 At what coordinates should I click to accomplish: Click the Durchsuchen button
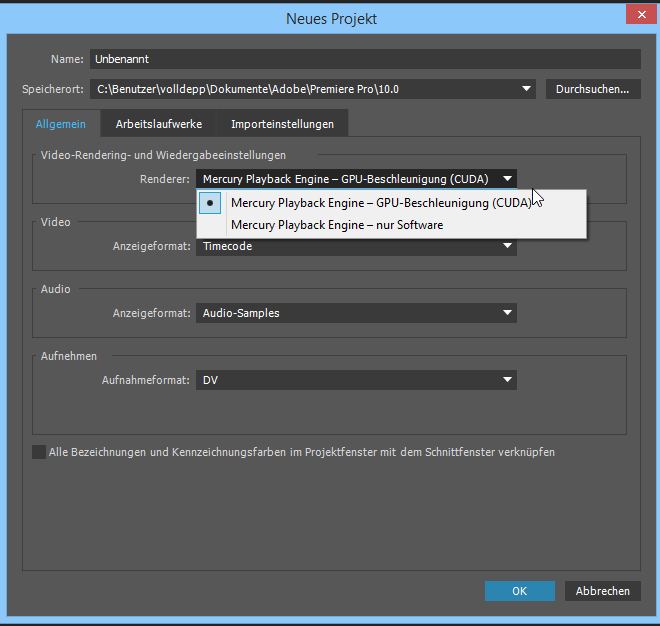point(593,89)
